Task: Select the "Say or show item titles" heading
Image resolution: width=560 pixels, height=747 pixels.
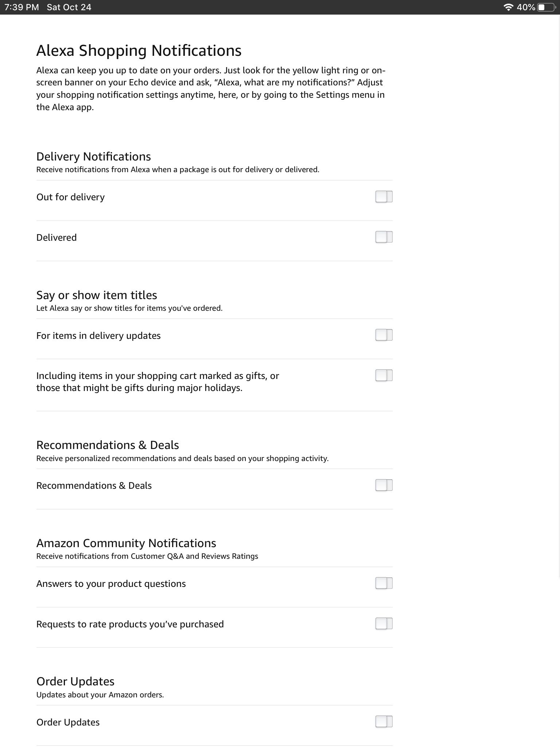Action: coord(97,295)
